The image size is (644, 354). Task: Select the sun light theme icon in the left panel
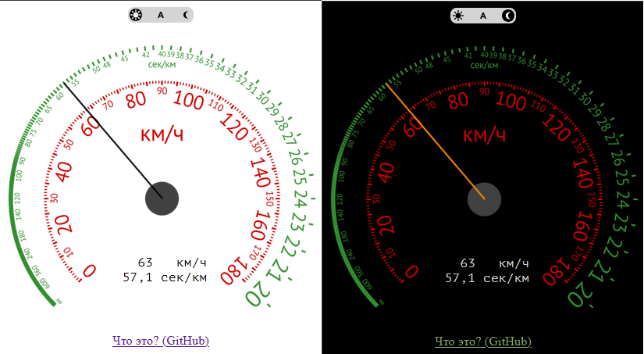pos(136,15)
